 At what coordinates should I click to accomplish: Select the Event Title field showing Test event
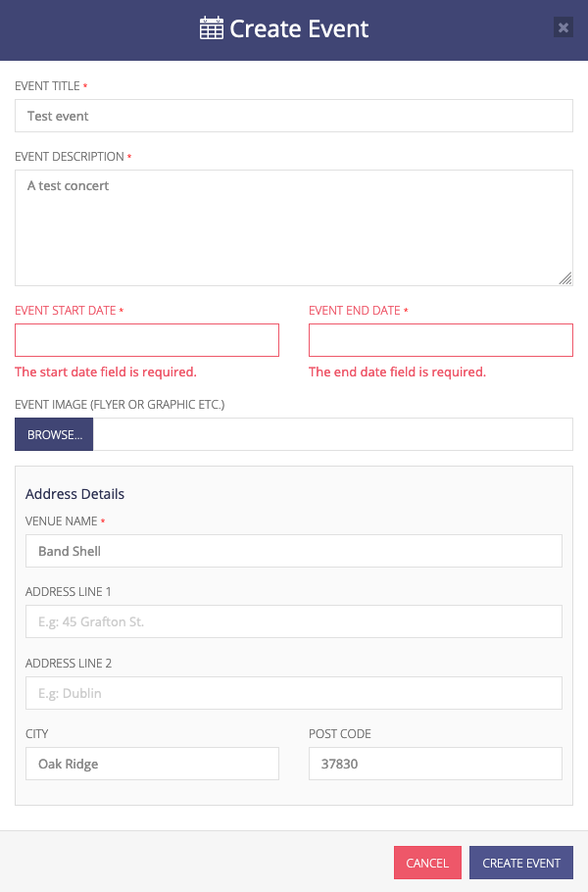(x=294, y=116)
